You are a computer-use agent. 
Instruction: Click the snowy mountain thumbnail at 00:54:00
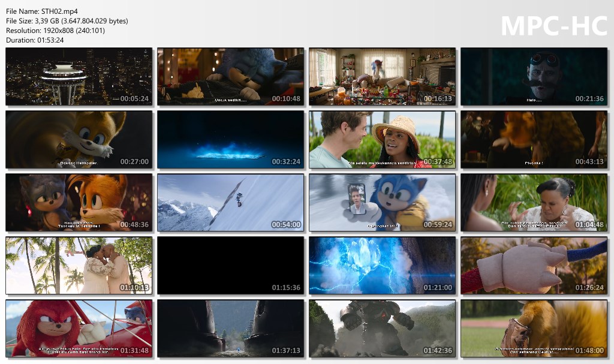tap(231, 203)
